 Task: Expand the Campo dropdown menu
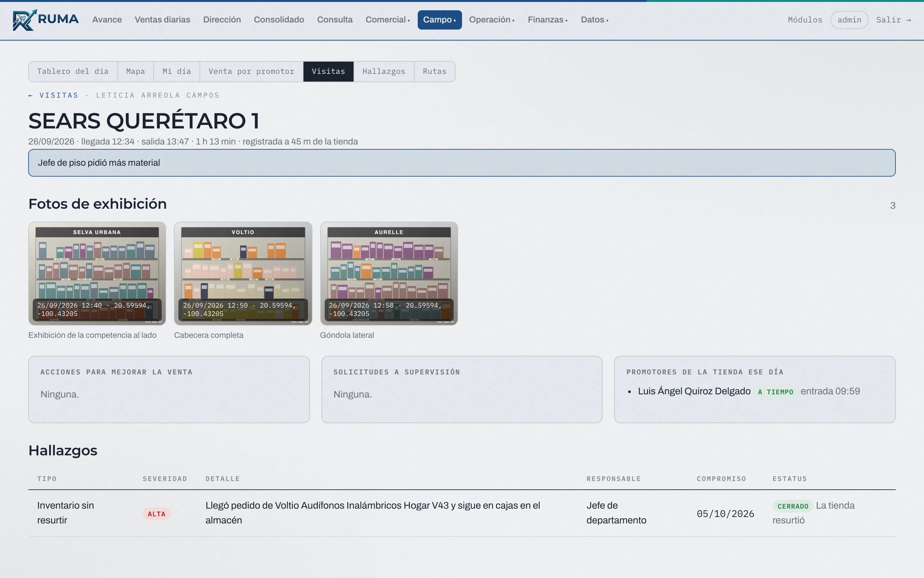440,20
